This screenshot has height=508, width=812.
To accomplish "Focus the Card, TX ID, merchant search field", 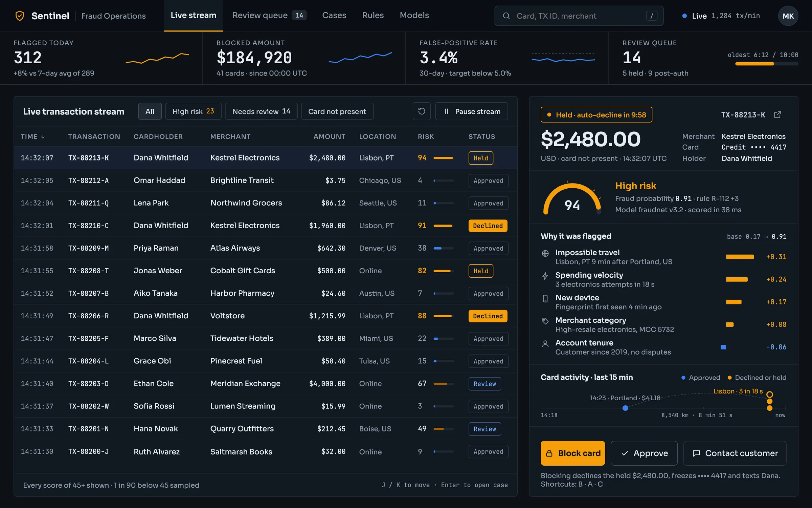I will click(579, 16).
